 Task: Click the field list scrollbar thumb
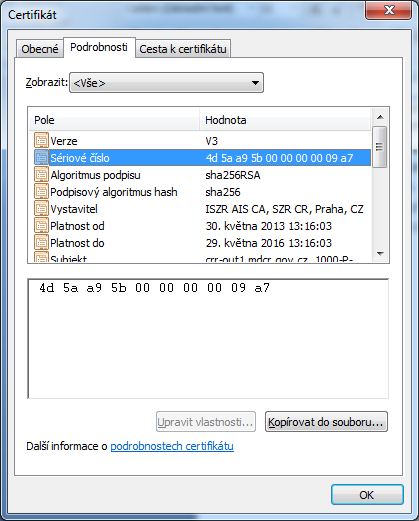pyautogui.click(x=380, y=147)
